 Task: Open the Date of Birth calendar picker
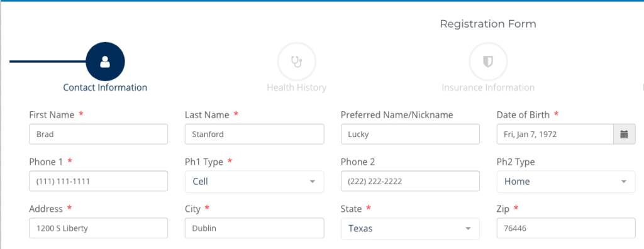pyautogui.click(x=625, y=135)
